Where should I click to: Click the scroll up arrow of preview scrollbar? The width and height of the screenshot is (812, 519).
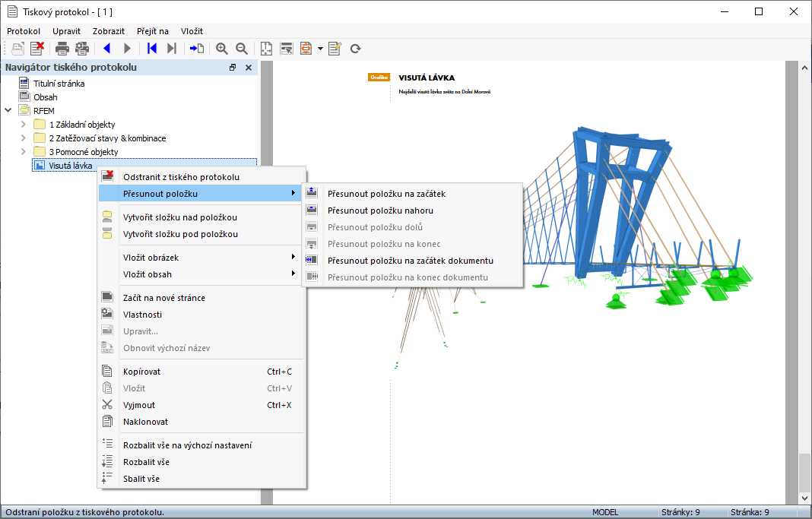pos(804,68)
